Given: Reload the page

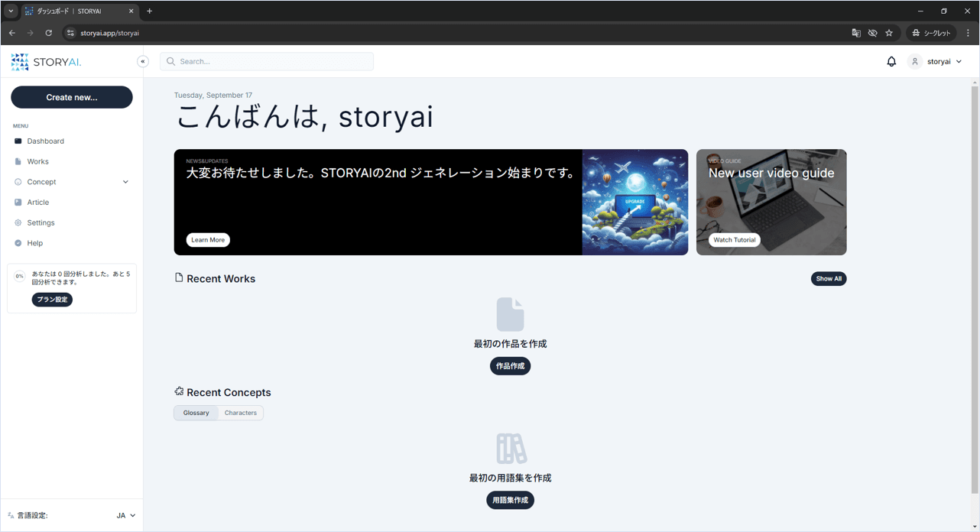Looking at the screenshot, I should [x=49, y=33].
